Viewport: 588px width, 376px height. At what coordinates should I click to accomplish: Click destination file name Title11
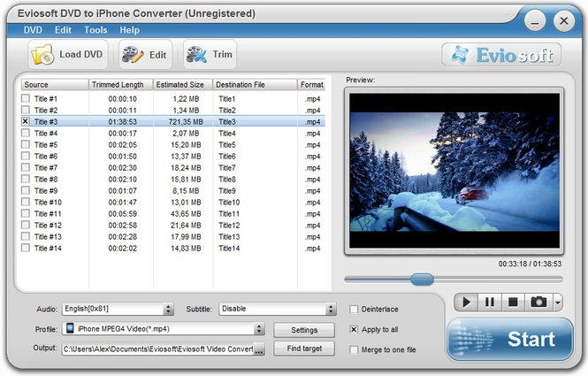click(229, 214)
